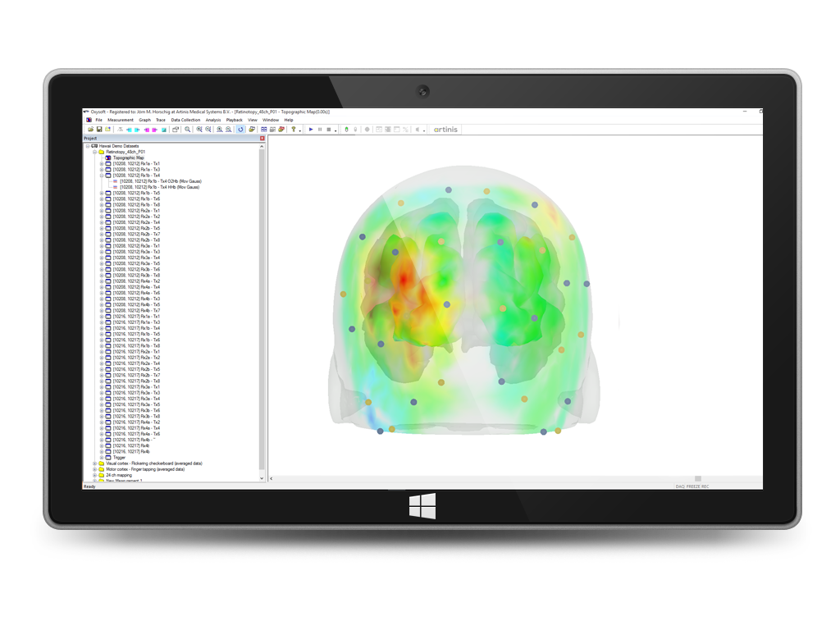Expand the Visual cortex flickering checkerboard folder

coord(95,463)
